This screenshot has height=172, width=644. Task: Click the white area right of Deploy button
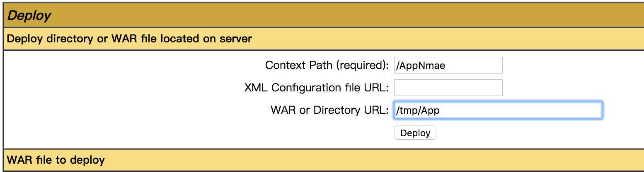click(539, 133)
